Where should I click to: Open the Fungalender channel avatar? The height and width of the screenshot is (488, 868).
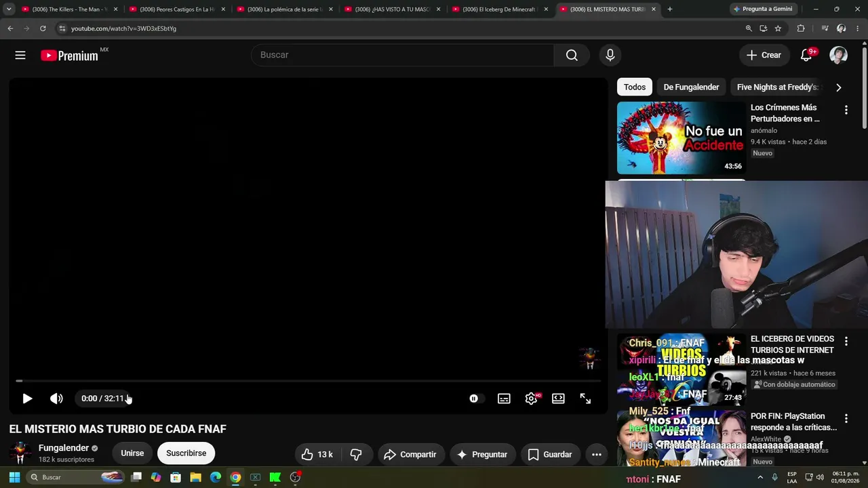pyautogui.click(x=20, y=453)
